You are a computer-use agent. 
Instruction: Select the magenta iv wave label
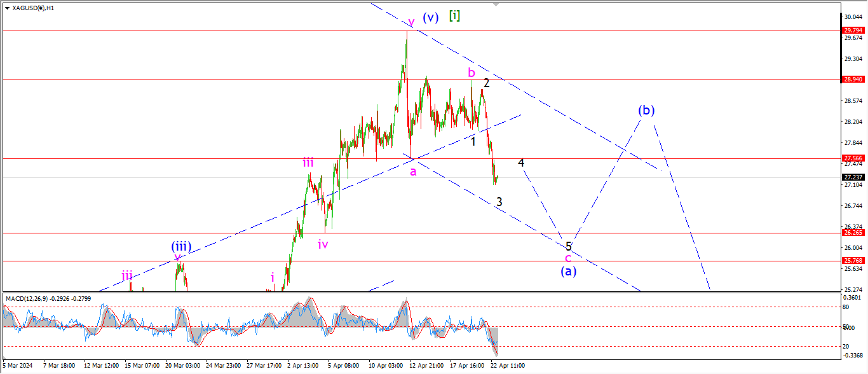323,244
